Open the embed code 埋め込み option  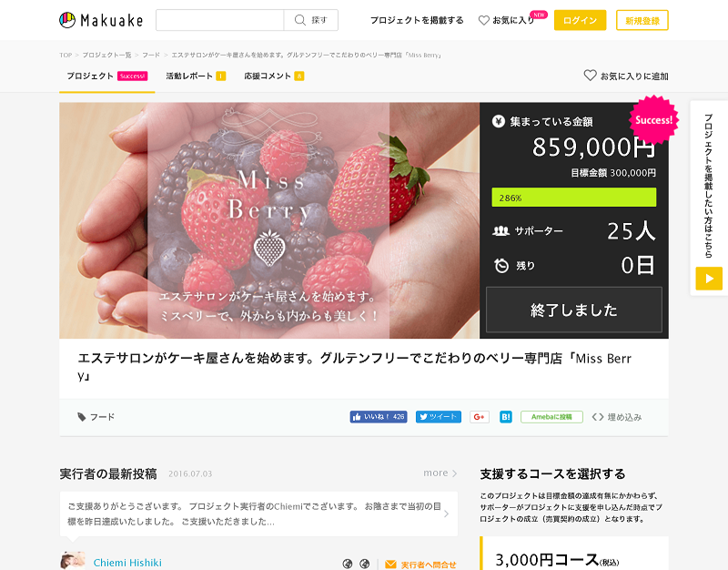617,417
